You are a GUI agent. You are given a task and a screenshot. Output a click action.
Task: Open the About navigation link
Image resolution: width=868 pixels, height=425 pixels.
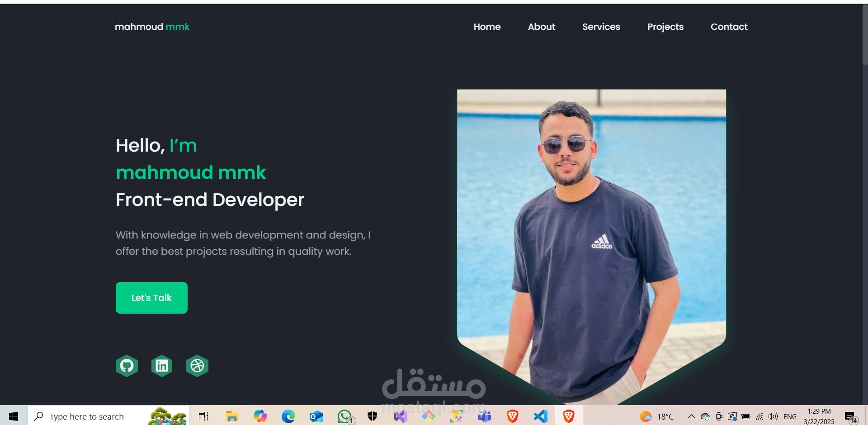(x=542, y=27)
